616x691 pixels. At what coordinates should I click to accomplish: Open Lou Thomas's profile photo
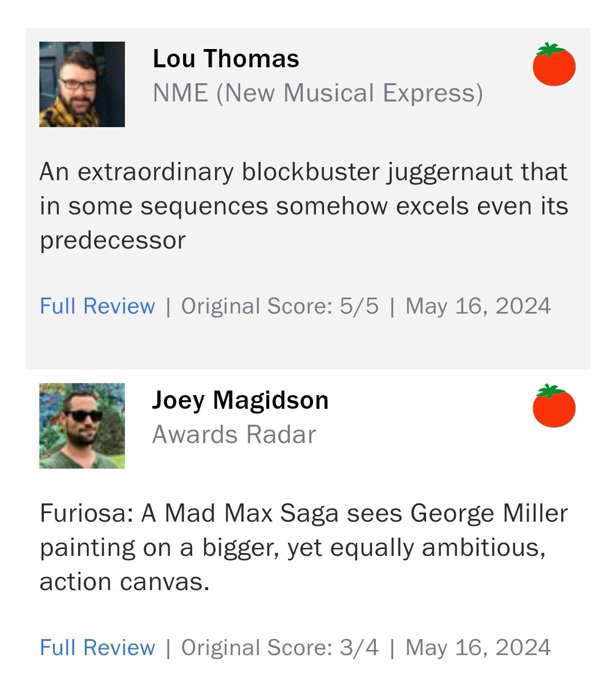[82, 84]
